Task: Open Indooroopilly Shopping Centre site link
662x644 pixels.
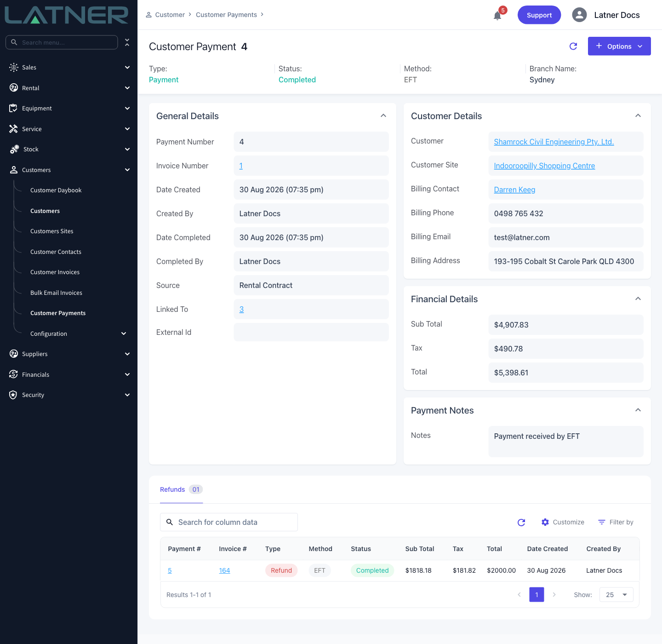Action: 544,166
